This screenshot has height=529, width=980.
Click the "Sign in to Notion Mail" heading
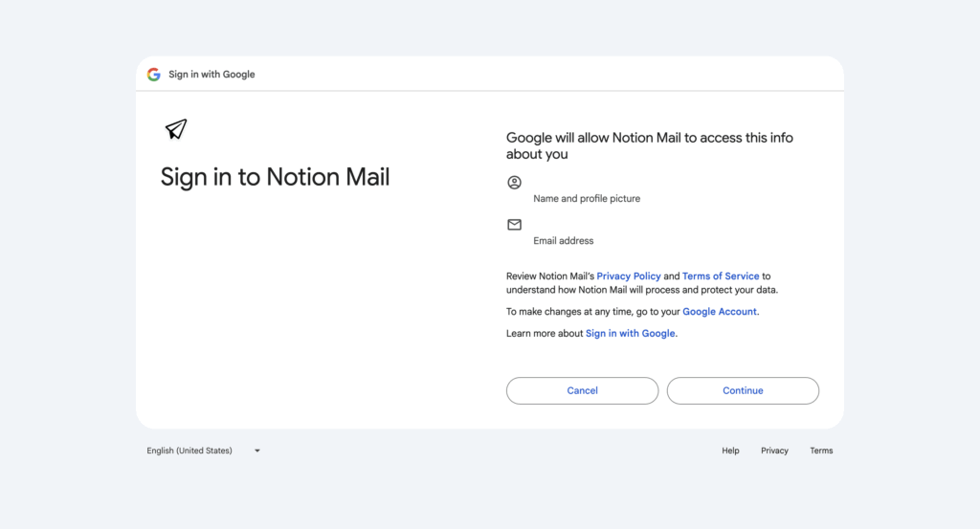tap(275, 177)
